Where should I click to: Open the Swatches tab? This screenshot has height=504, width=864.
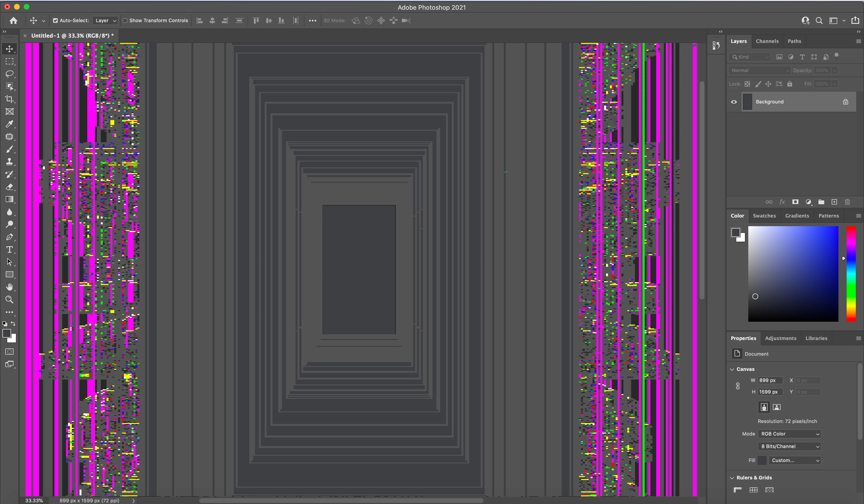point(764,216)
